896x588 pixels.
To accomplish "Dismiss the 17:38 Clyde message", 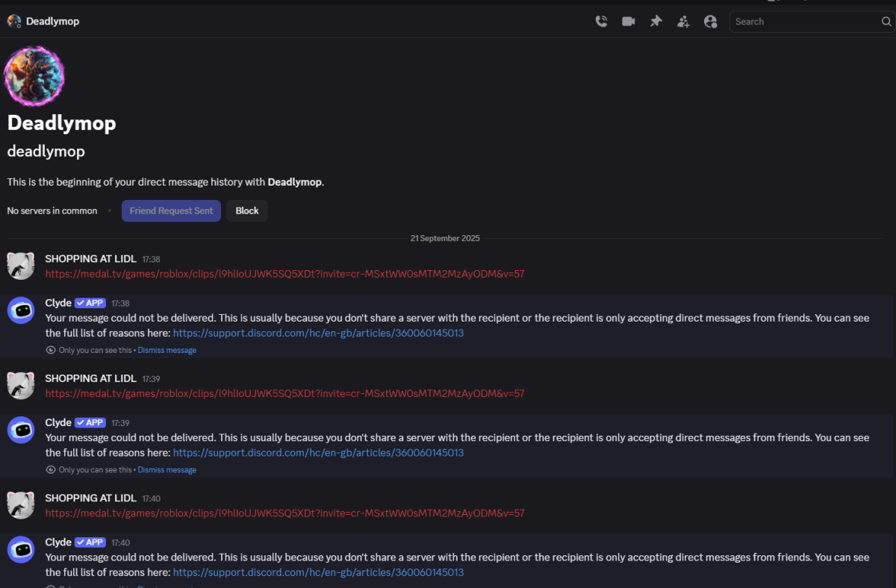I will pos(167,350).
